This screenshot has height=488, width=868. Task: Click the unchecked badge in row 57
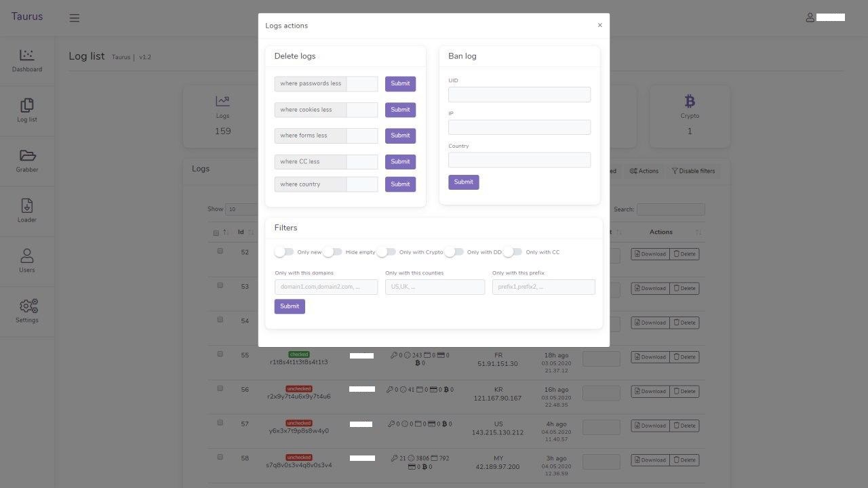click(299, 423)
